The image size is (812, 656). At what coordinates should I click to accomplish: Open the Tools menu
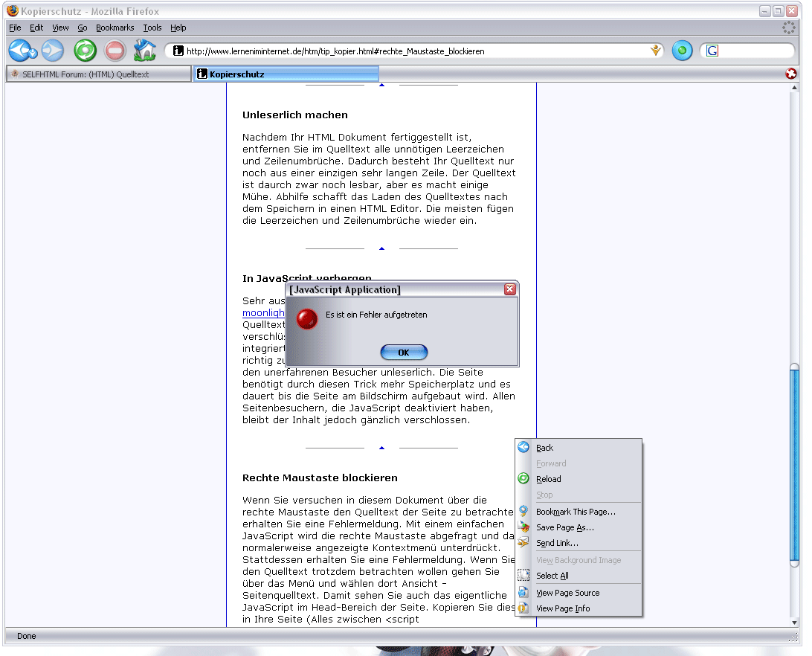152,28
